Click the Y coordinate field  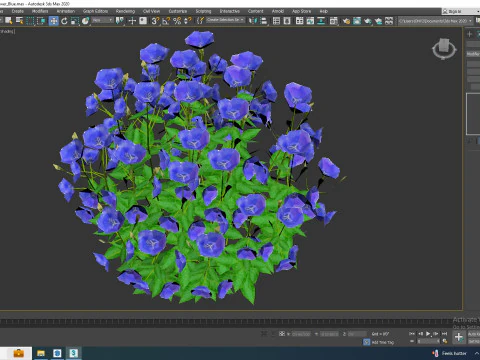(329, 334)
